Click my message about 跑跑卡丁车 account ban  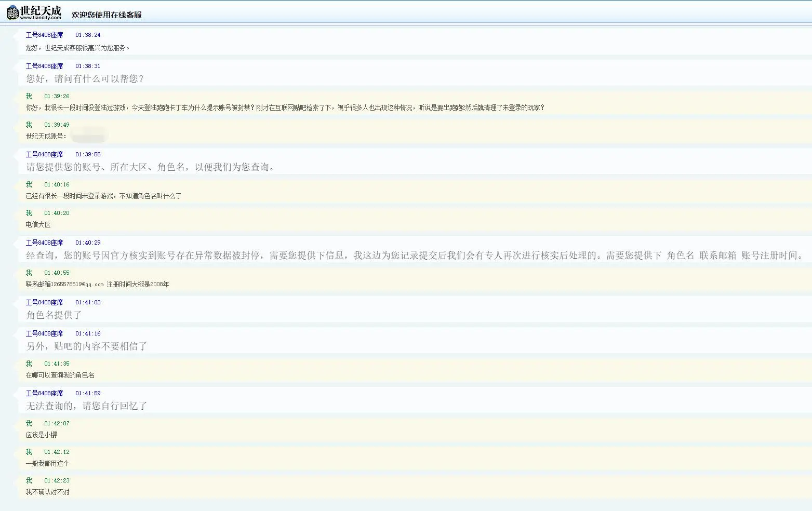click(285, 108)
